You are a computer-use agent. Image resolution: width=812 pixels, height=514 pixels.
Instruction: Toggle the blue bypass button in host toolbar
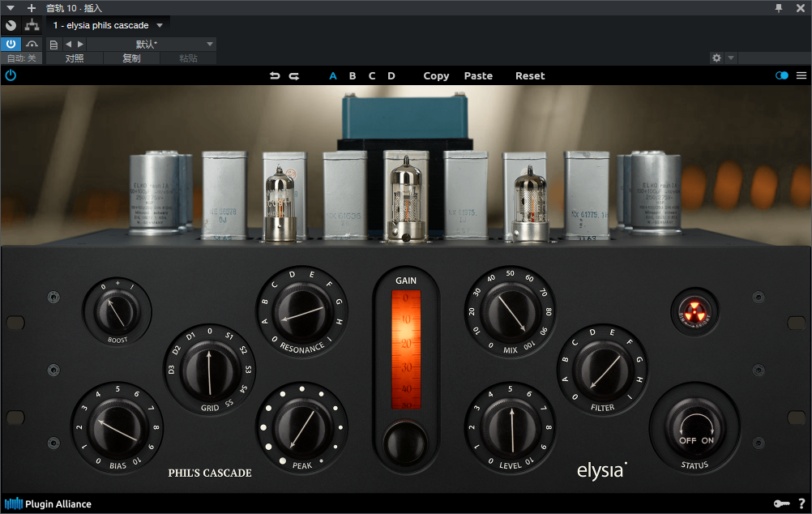click(x=11, y=44)
